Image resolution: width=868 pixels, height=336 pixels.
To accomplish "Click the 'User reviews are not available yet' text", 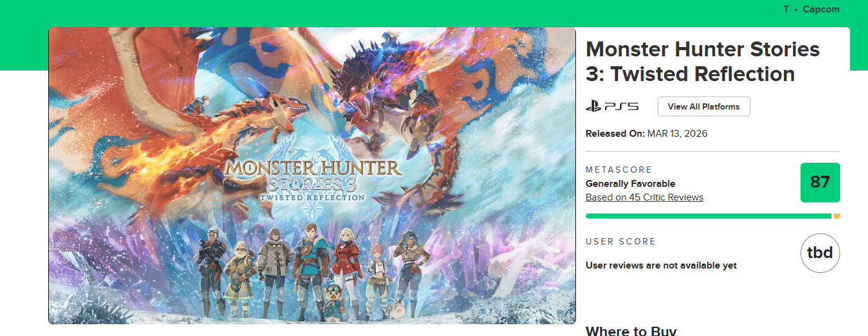I will point(661,265).
